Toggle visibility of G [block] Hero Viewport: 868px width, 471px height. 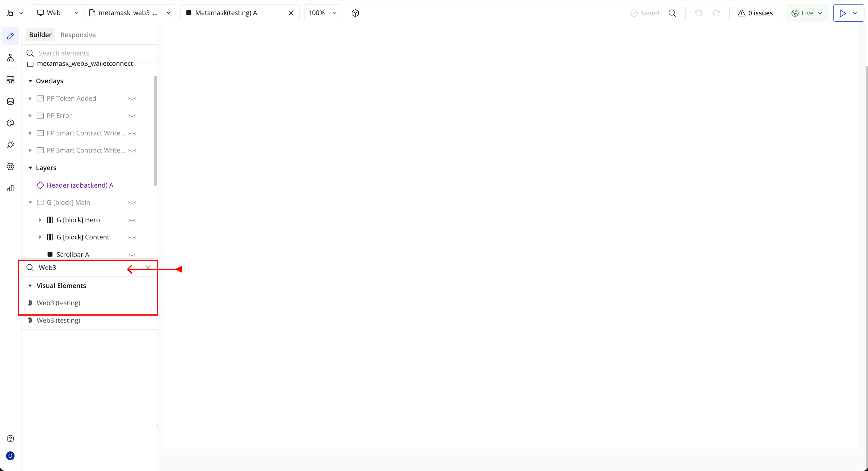pyautogui.click(x=132, y=220)
